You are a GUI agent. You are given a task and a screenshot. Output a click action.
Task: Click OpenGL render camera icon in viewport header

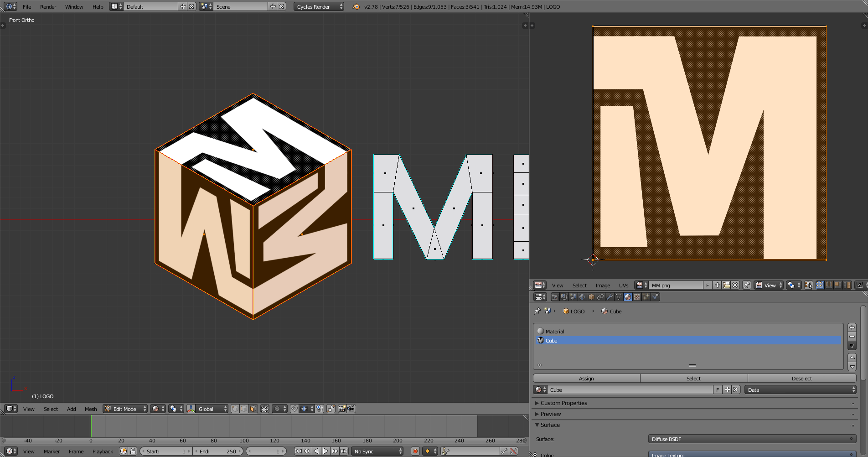pyautogui.click(x=342, y=409)
